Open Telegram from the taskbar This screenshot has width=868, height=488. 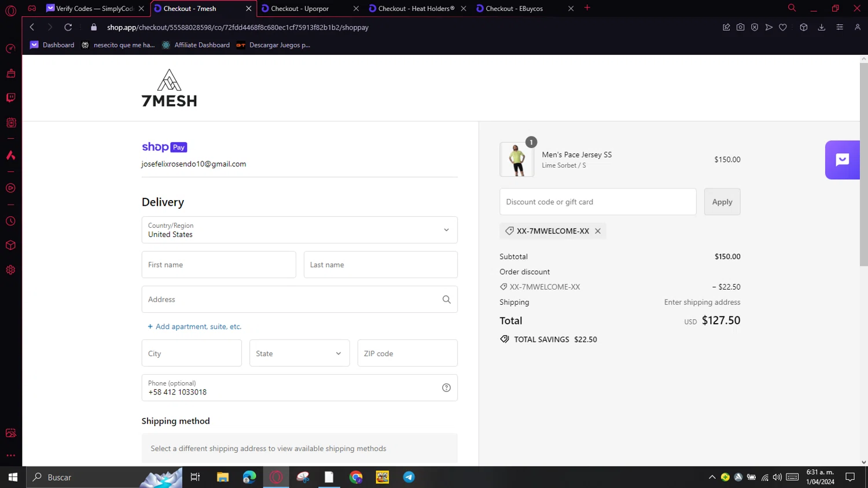click(409, 477)
